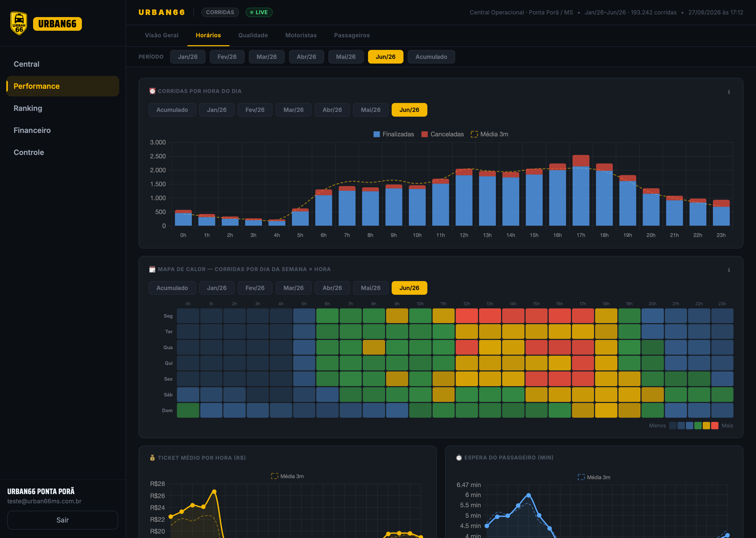Open the Passageiros tab
Viewport: 756px width, 538px height.
click(x=352, y=35)
